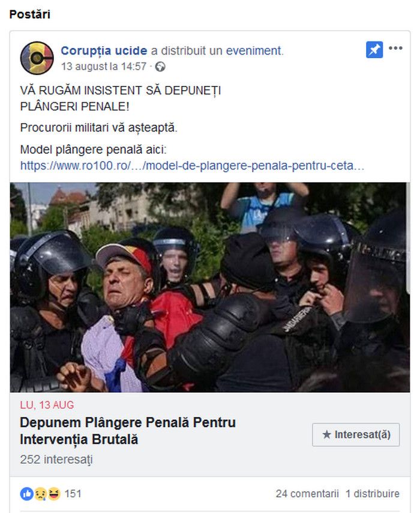
Task: Open the ro100.ro model plângere penală link
Action: pos(192,166)
